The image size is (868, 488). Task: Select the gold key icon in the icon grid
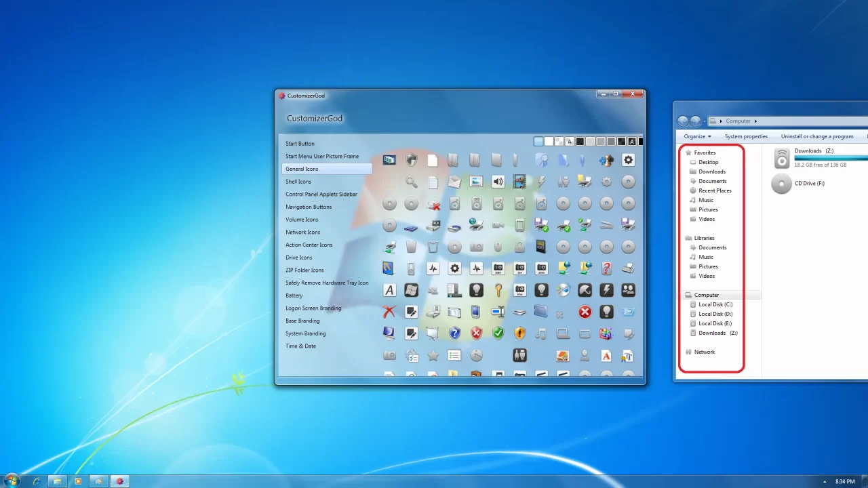tap(498, 289)
